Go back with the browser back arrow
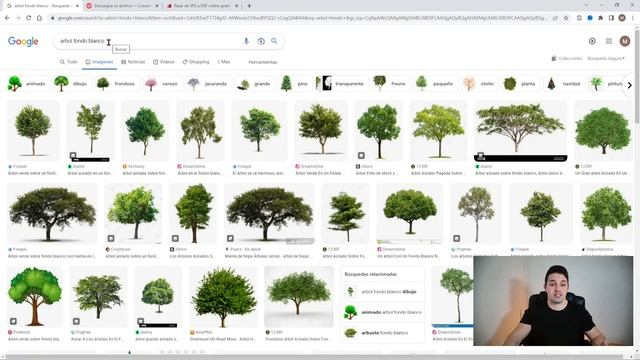This screenshot has width=640, height=360. click(x=7, y=18)
